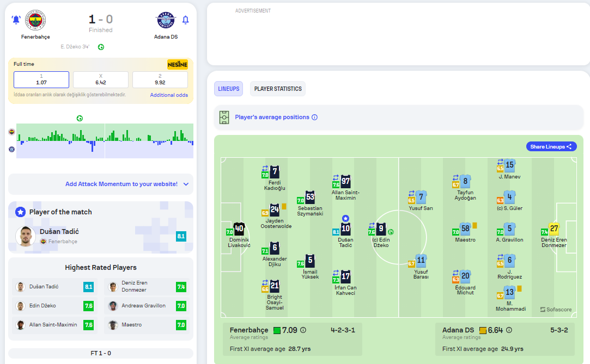Expand Add Attack Momentum to your website
This screenshot has width=590, height=364.
click(186, 184)
